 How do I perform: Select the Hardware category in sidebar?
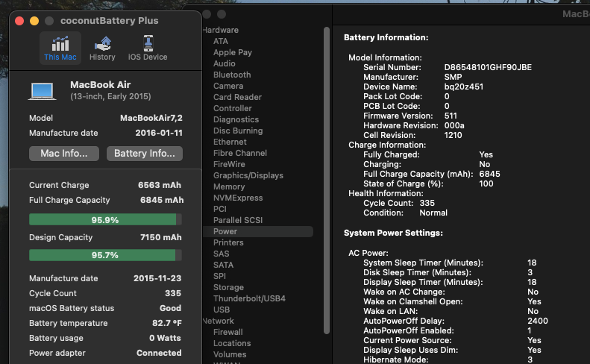point(221,30)
